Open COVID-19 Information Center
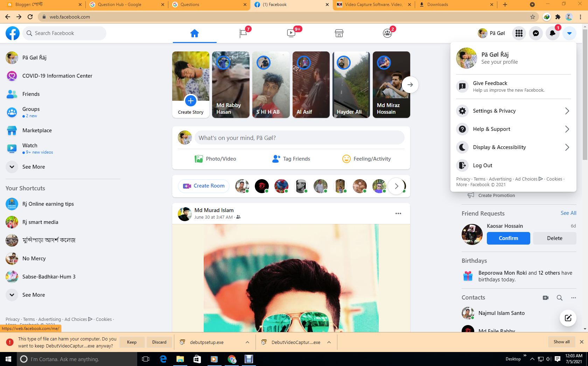The width and height of the screenshot is (588, 366). pos(63,76)
